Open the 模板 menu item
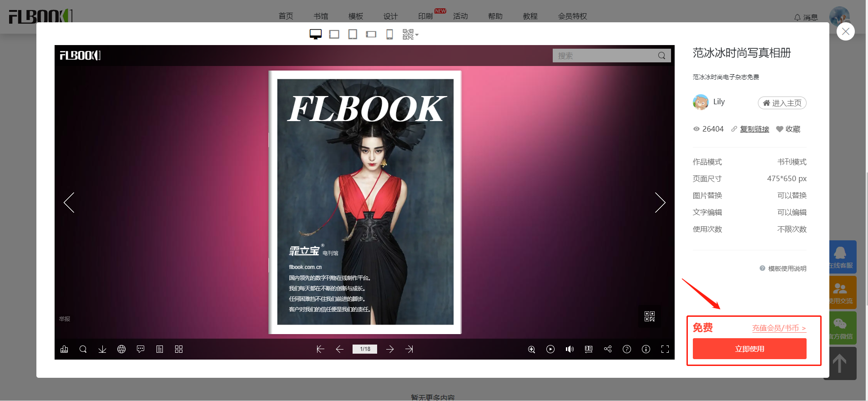 pos(356,16)
